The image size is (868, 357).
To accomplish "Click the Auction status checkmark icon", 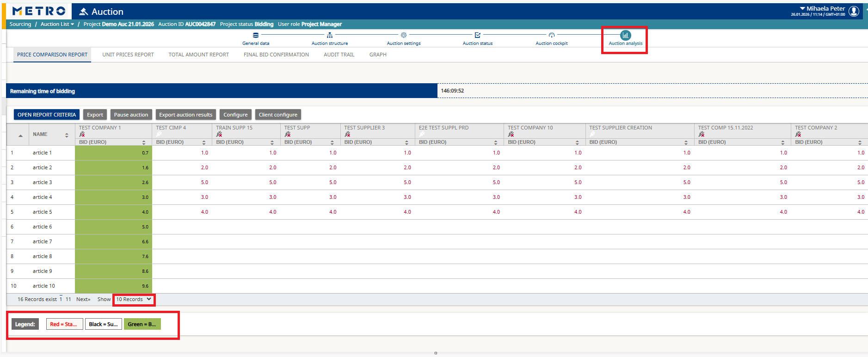I will point(478,35).
